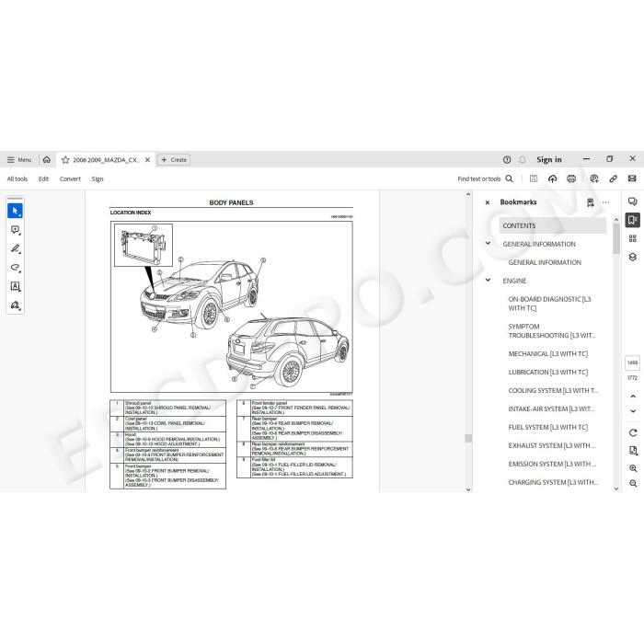644x644 pixels.
Task: Open the Edit menu item
Action: (x=43, y=179)
